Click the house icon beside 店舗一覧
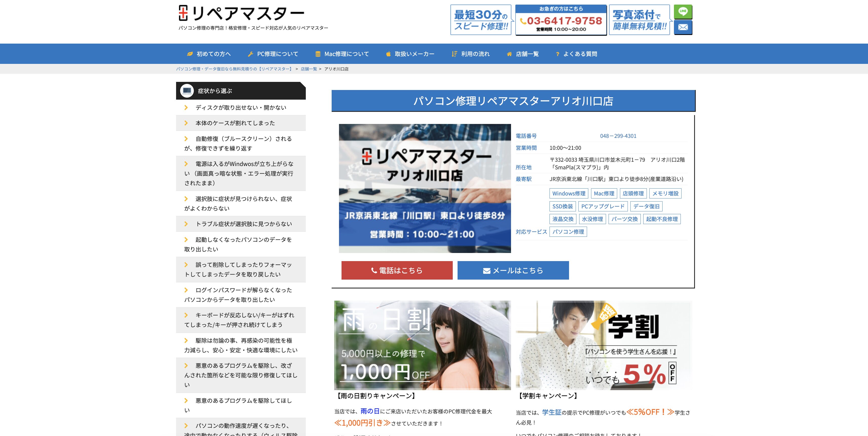 (509, 54)
